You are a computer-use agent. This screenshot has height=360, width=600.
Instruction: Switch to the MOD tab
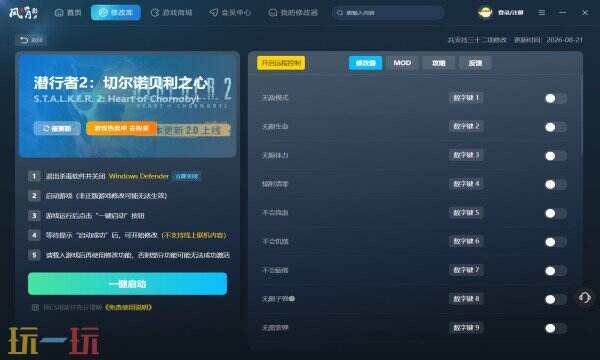coord(402,63)
